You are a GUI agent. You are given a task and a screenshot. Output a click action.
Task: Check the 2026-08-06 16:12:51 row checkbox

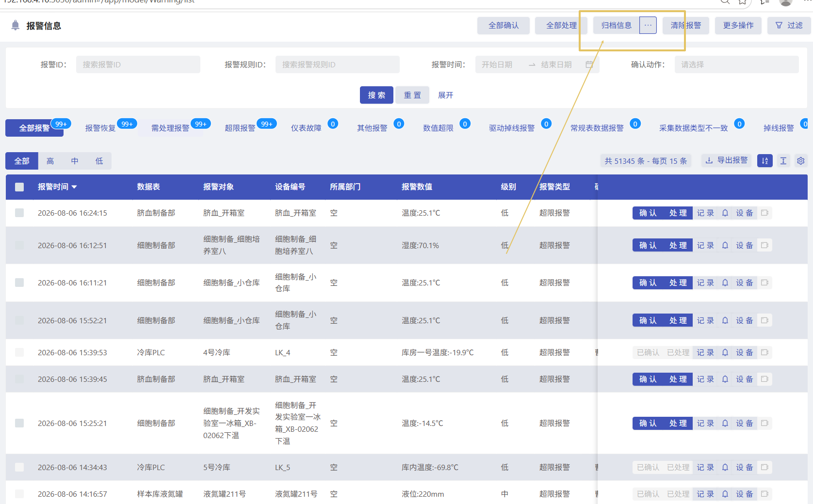tap(19, 245)
